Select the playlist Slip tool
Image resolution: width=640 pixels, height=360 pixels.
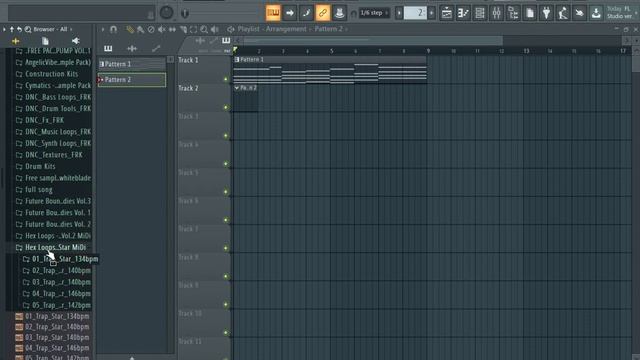tap(172, 29)
